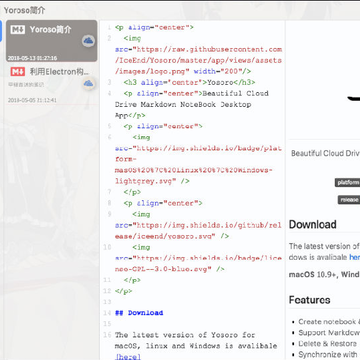Select the Yoroso简介 note in the list

[52, 41]
